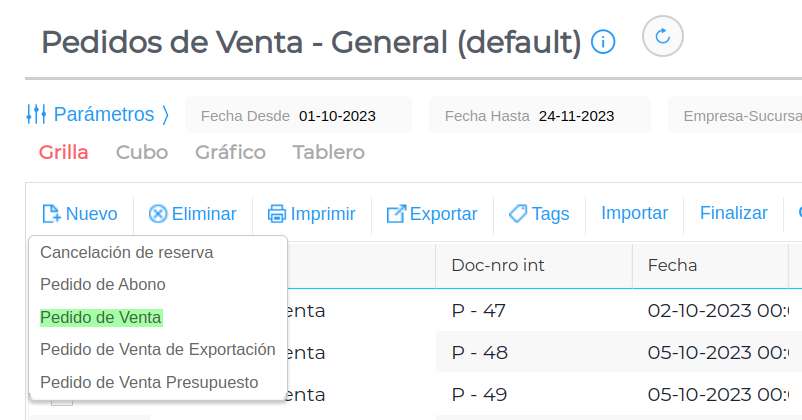Show the Tablero view tab
This screenshot has width=802, height=420.
click(x=328, y=153)
